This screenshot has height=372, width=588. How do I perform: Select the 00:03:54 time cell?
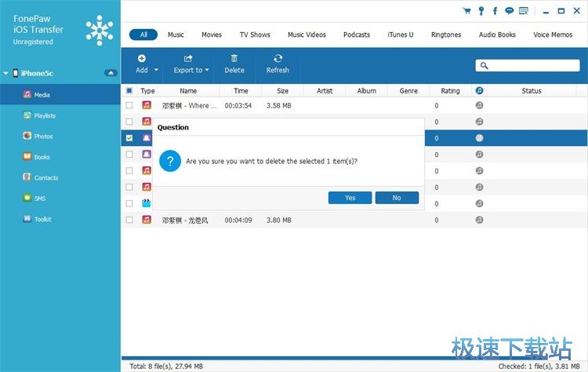click(238, 106)
